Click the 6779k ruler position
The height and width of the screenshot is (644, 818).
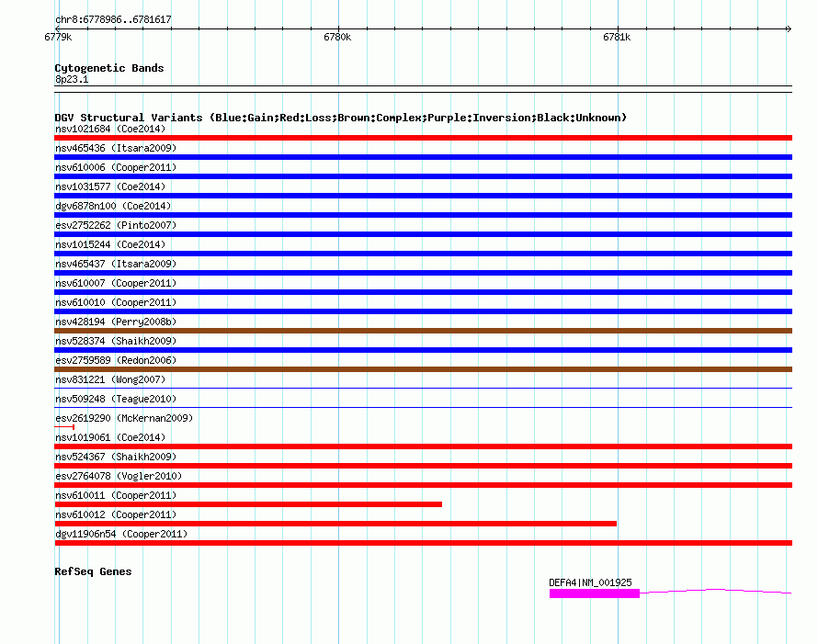coord(58,37)
